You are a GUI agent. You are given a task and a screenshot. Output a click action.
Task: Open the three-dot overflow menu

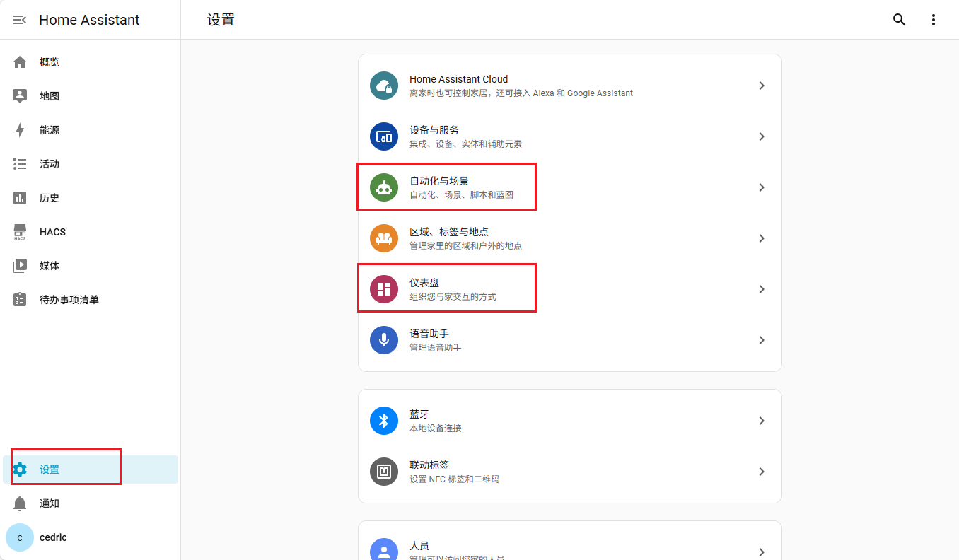pos(933,20)
